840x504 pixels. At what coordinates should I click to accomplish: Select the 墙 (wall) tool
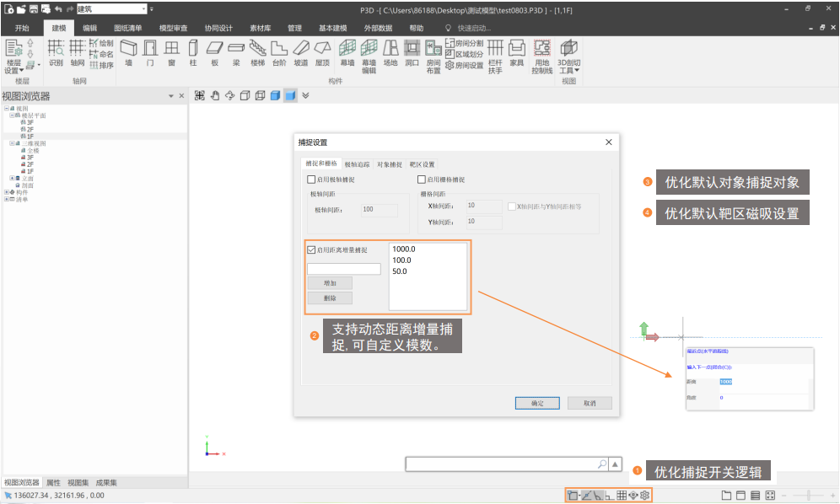[x=128, y=51]
